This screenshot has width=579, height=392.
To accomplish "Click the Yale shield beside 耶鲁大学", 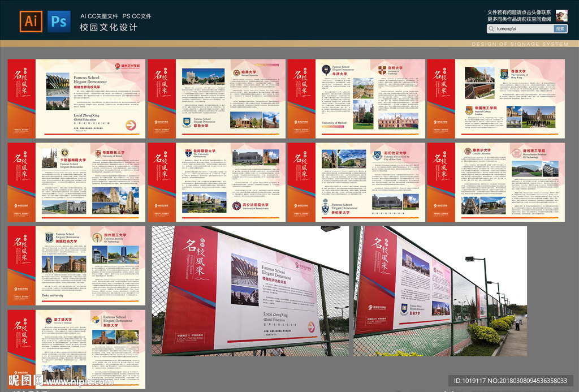I will click(187, 122).
